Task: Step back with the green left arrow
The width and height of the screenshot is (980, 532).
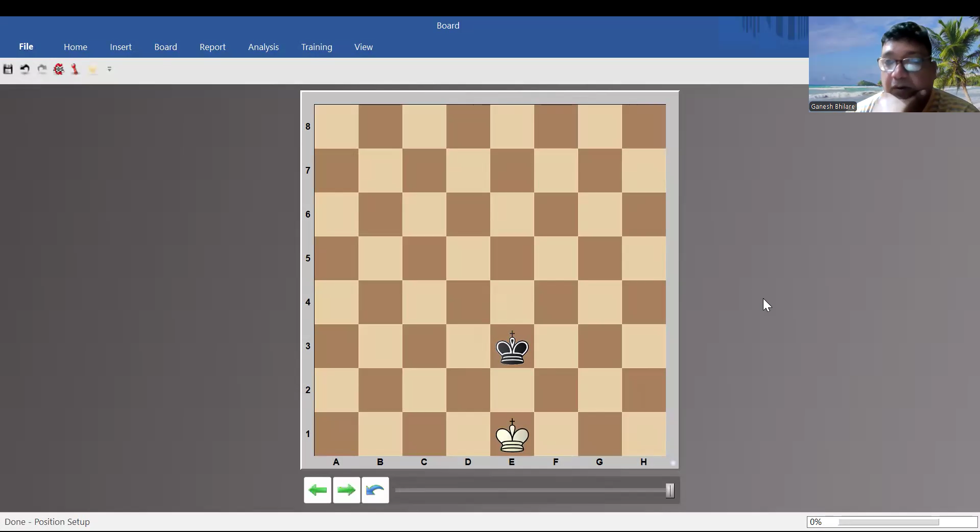Action: tap(318, 490)
